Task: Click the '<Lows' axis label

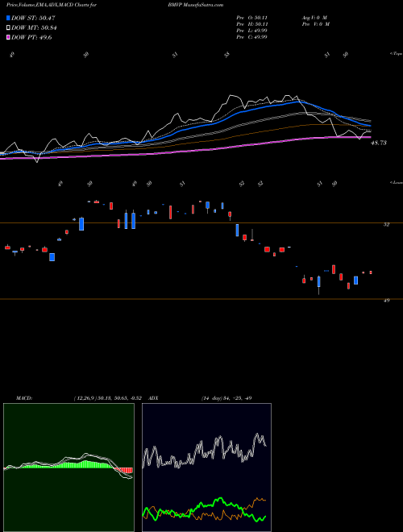Action: (x=396, y=182)
